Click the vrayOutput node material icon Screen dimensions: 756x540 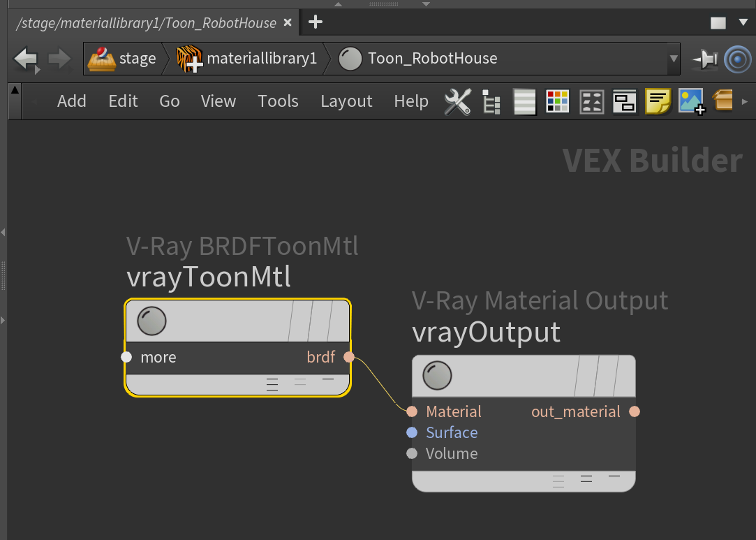[x=437, y=375]
